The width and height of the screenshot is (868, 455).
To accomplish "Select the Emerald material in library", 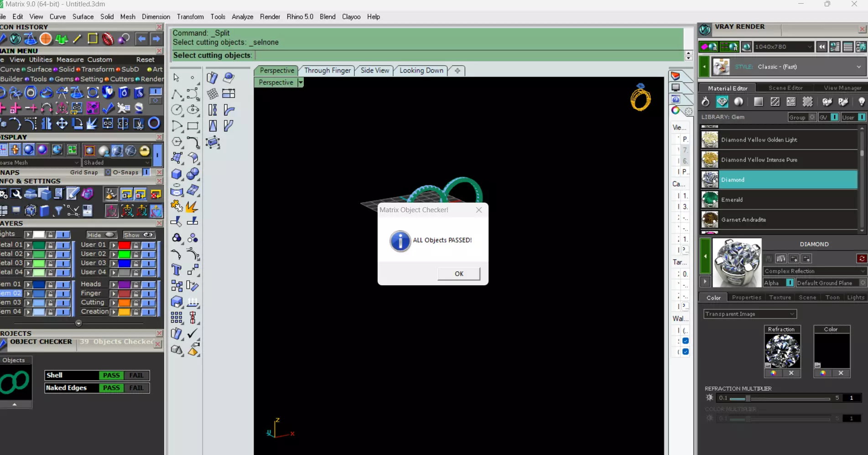I will (x=779, y=200).
